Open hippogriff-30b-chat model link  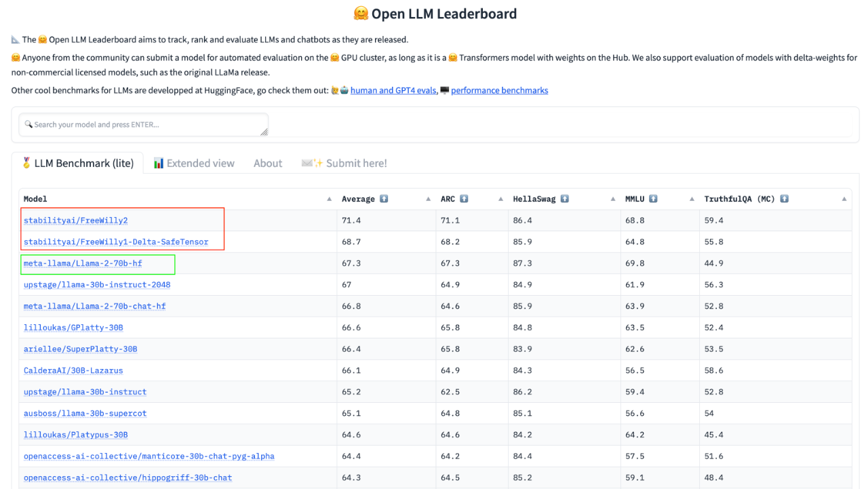127,477
